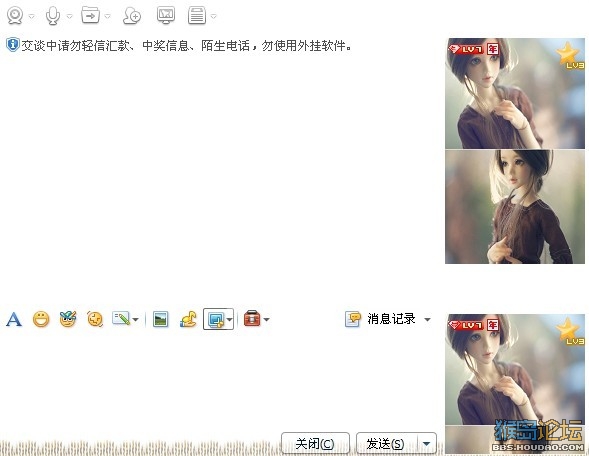Viewport: 589px width, 456px height.
Task: Expand the handwriting input dropdown arrow
Action: 136,320
